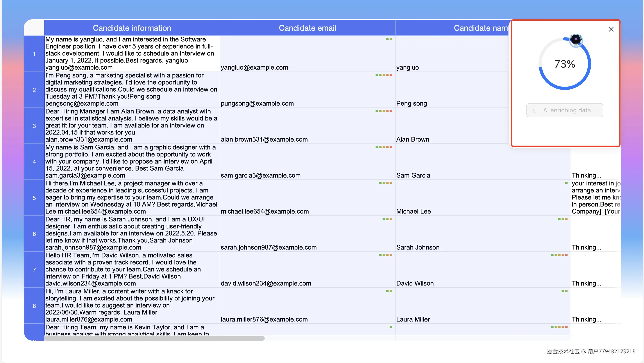Image resolution: width=644 pixels, height=363 pixels.
Task: Select the Candidate email column header
Action: pos(307,28)
